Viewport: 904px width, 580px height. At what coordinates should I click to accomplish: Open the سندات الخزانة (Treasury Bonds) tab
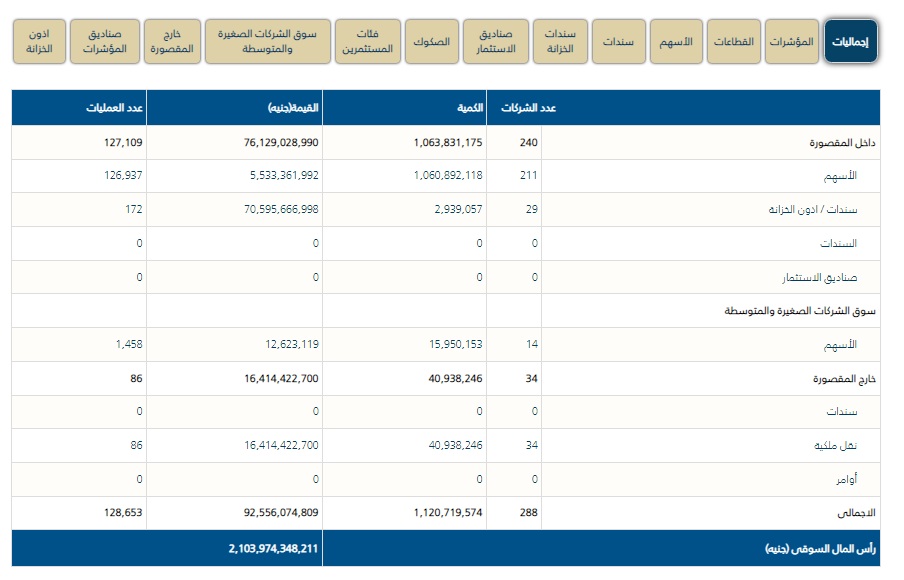click(559, 41)
